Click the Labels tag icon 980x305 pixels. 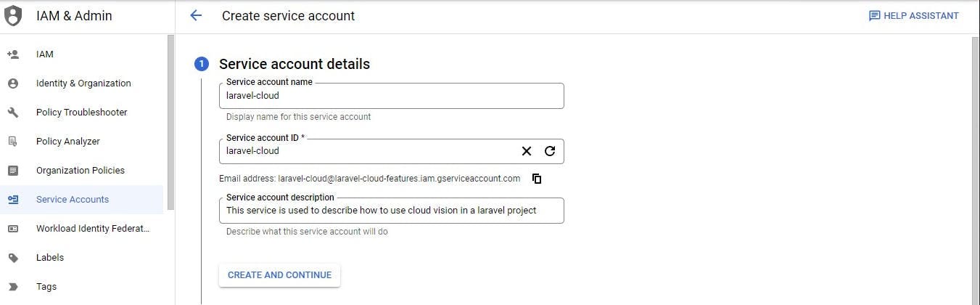click(12, 258)
